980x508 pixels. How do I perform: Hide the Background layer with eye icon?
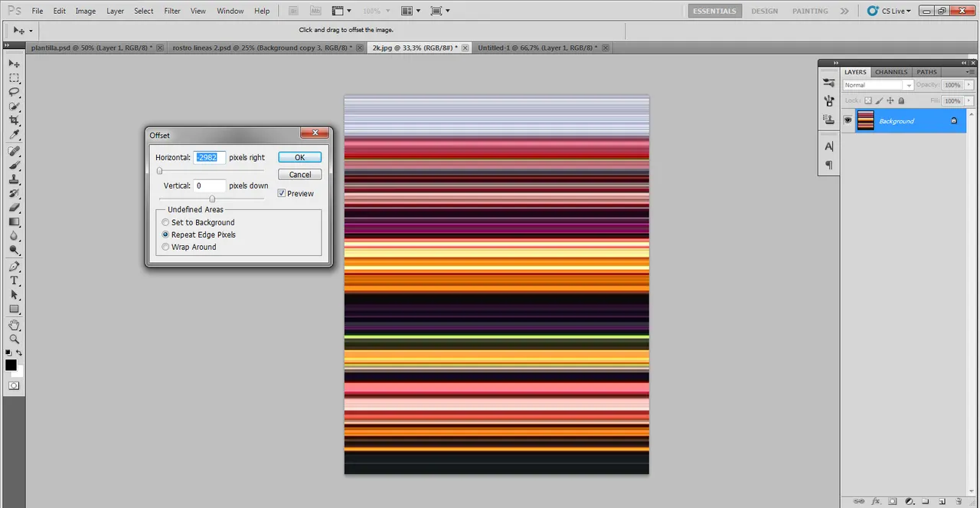click(x=848, y=120)
